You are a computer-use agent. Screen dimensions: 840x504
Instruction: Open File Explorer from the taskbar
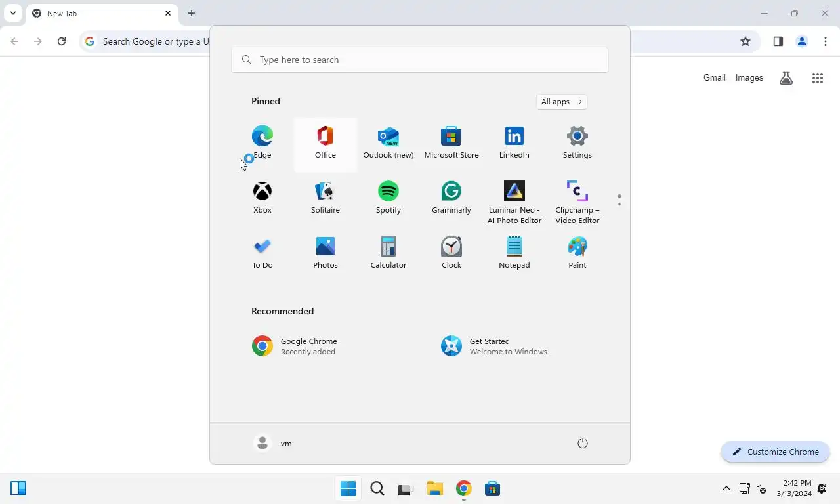click(434, 488)
